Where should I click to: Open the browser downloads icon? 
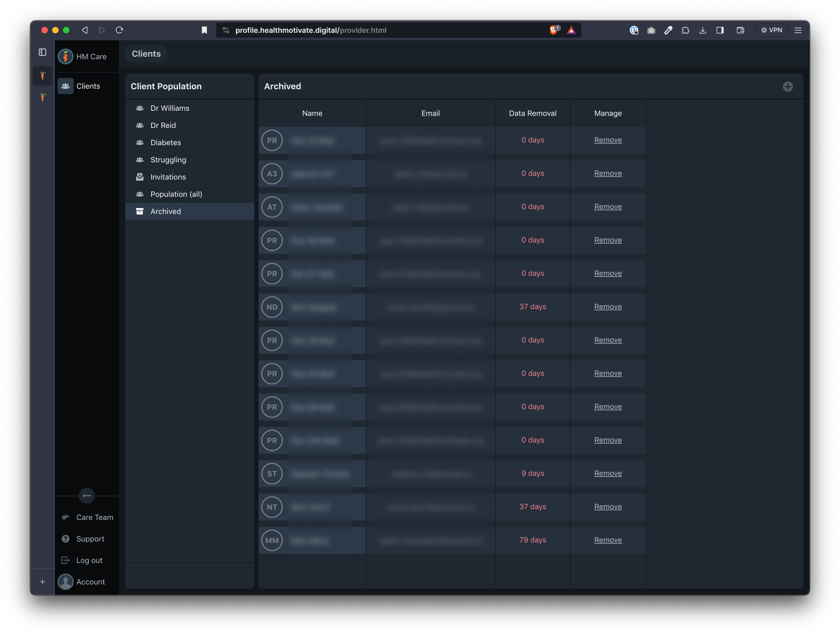point(703,30)
